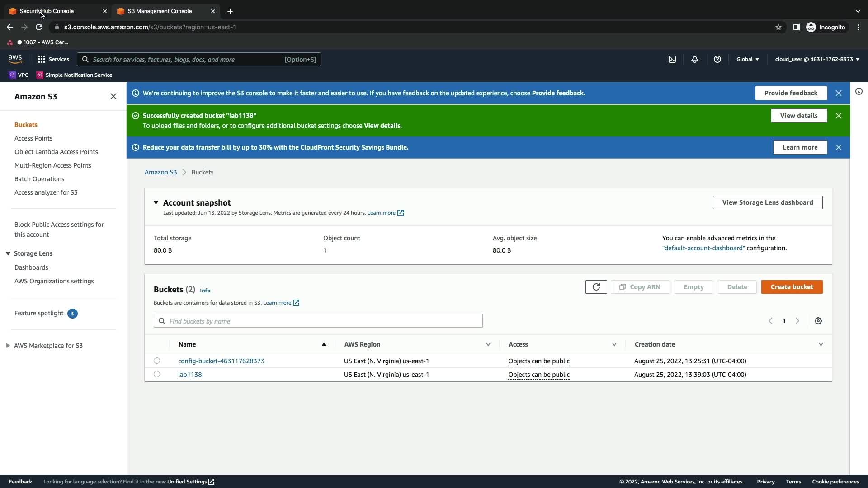Select the lab1138 bucket radio button
The width and height of the screenshot is (868, 488).
[x=157, y=374]
